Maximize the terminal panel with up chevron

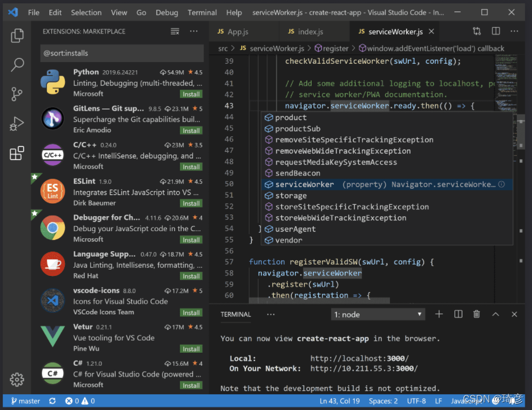(x=495, y=314)
